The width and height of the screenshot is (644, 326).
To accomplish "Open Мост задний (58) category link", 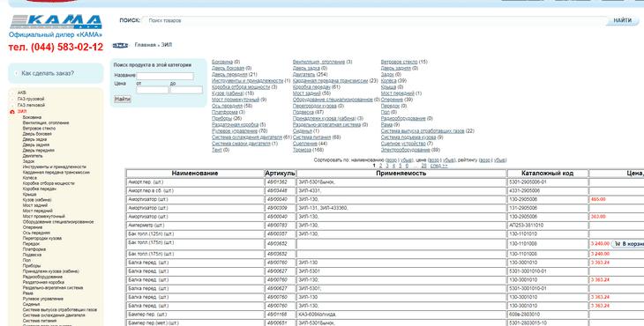I will [x=307, y=93].
